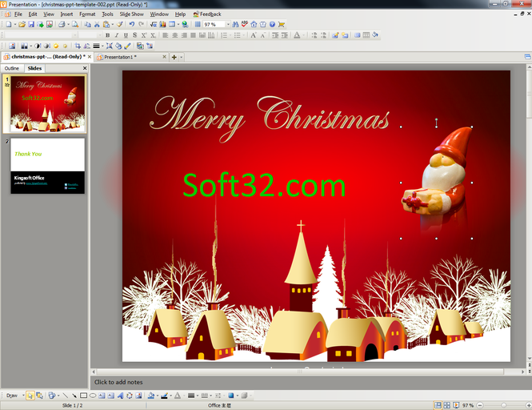Expand the picture Color mode dropdown arrow

tap(30, 46)
